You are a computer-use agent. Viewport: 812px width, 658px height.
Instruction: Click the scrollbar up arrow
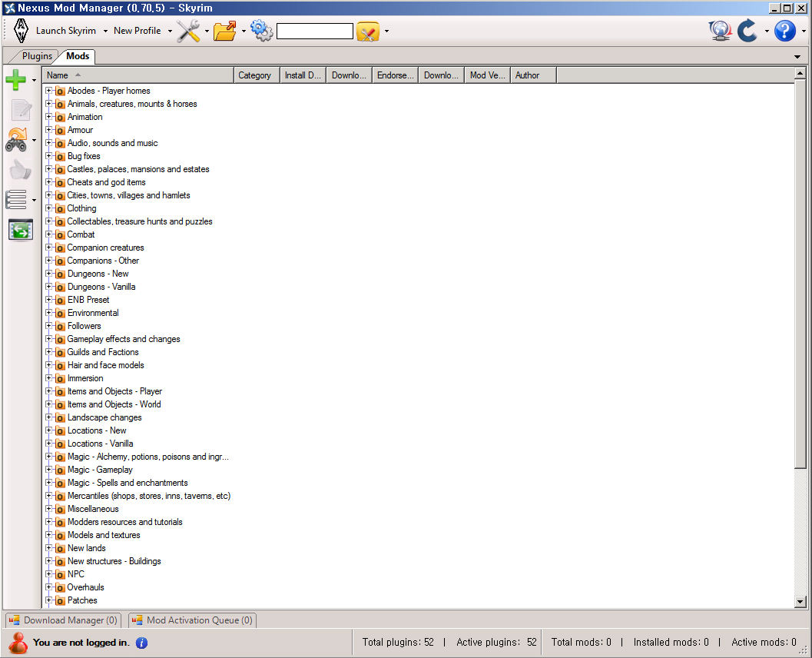coord(800,73)
